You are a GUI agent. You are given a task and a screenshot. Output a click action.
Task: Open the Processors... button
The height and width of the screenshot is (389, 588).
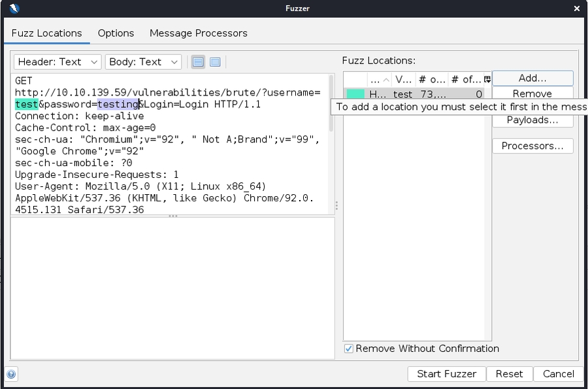[x=532, y=146]
